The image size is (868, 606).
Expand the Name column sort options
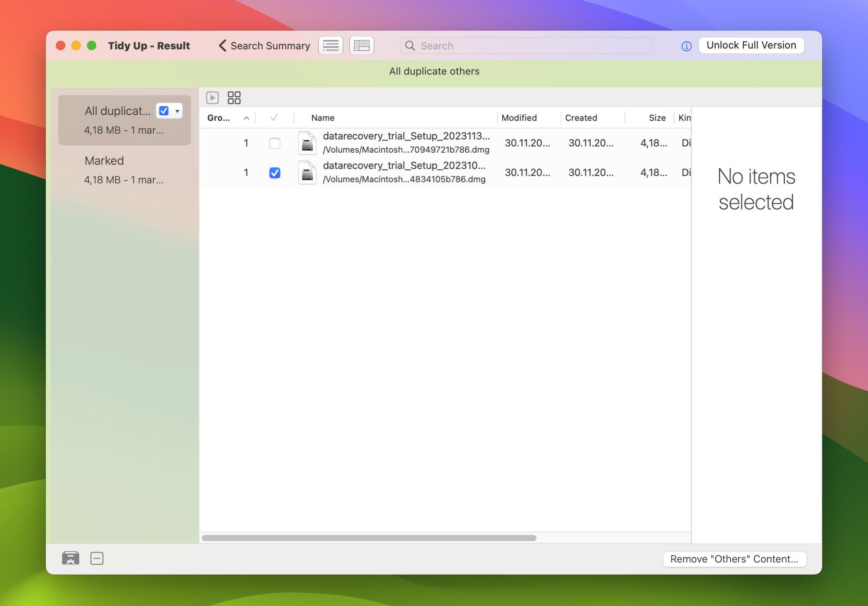click(x=322, y=117)
